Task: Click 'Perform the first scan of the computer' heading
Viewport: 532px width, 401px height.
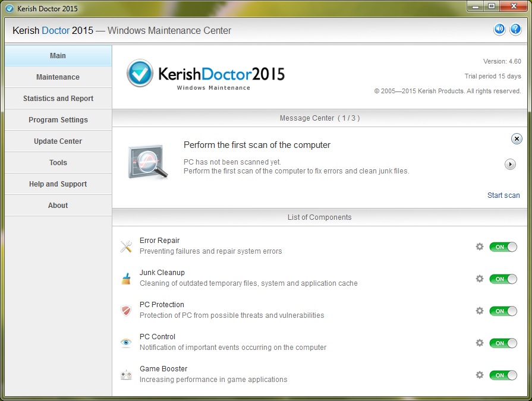Action: (x=257, y=145)
